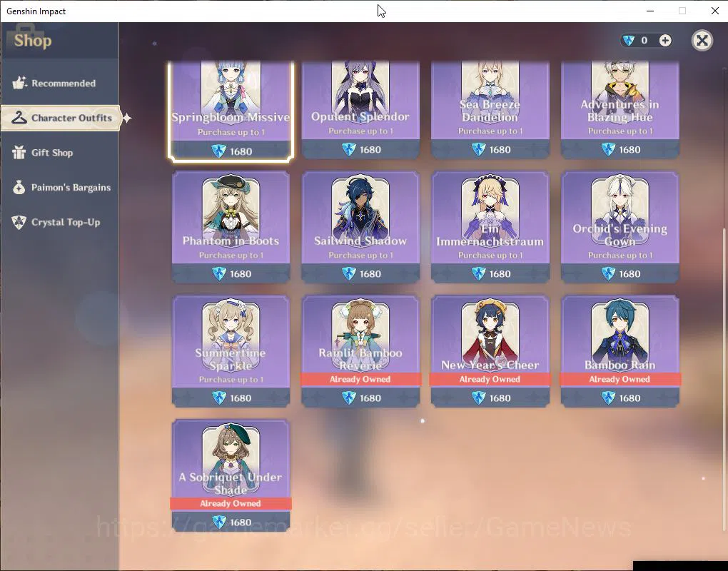
Task: Open the Recommended shop section
Action: [x=59, y=83]
